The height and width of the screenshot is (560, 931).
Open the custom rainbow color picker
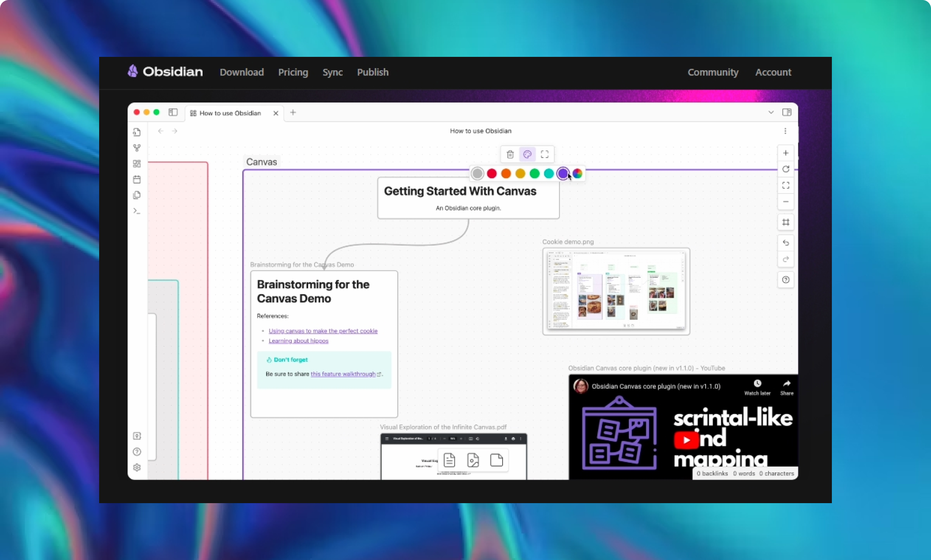578,174
